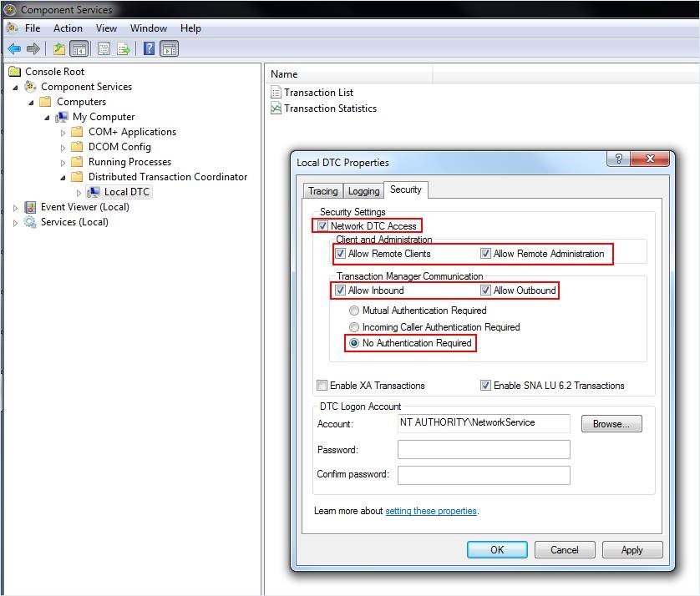Image resolution: width=700 pixels, height=596 pixels.
Task: Click the Transaction List item icon
Action: [x=276, y=93]
